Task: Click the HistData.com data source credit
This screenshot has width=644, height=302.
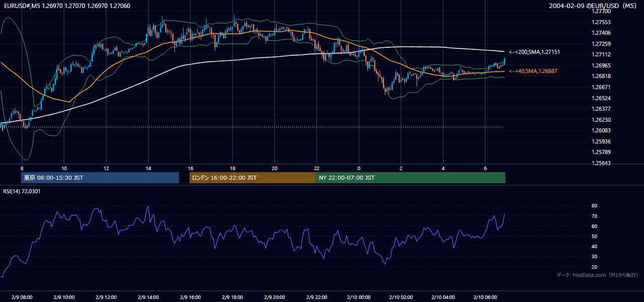Action: 598,275
